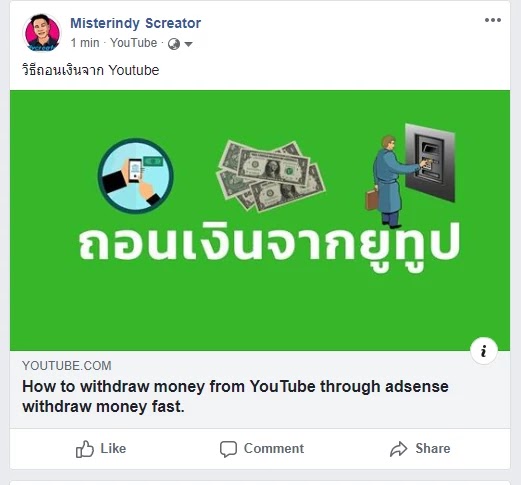Screen dimensions: 521x485
Task: Open the audience selector dropdown arrow
Action: (188, 44)
